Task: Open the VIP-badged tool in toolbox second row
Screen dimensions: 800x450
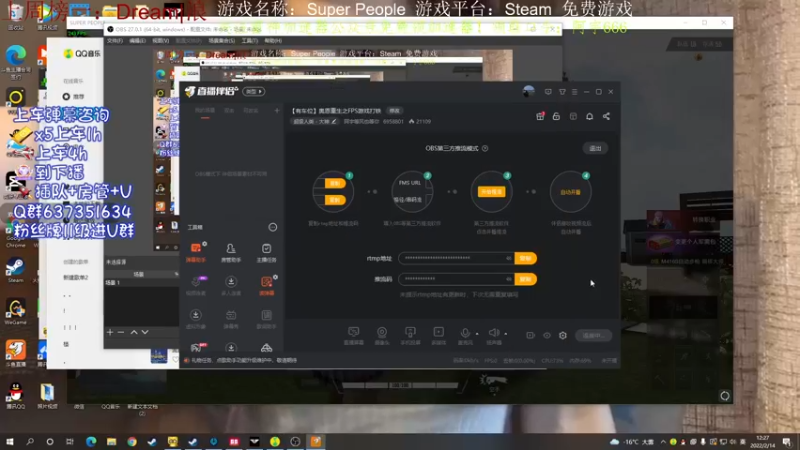Action: click(196, 286)
